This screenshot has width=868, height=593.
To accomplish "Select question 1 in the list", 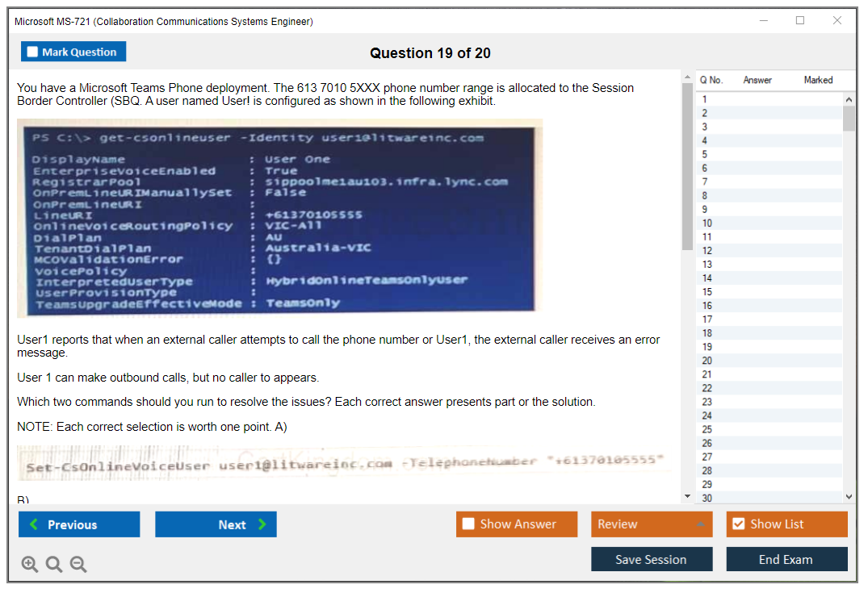I will tap(770, 99).
